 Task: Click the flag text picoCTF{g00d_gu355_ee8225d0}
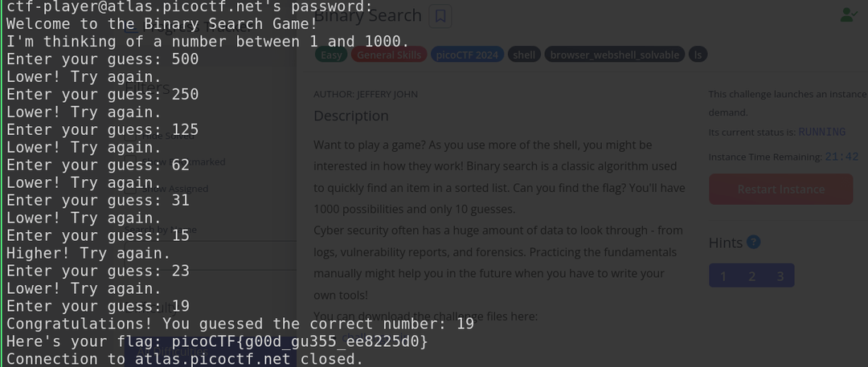click(x=300, y=341)
